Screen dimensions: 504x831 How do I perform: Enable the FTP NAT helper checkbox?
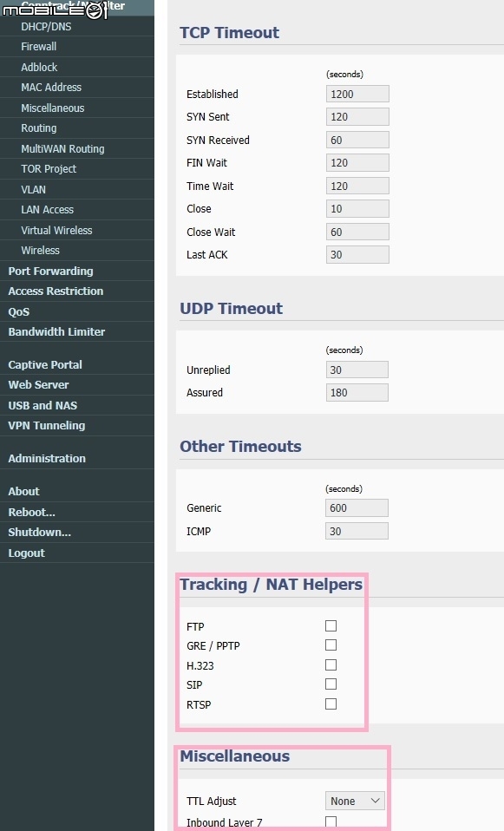point(331,626)
